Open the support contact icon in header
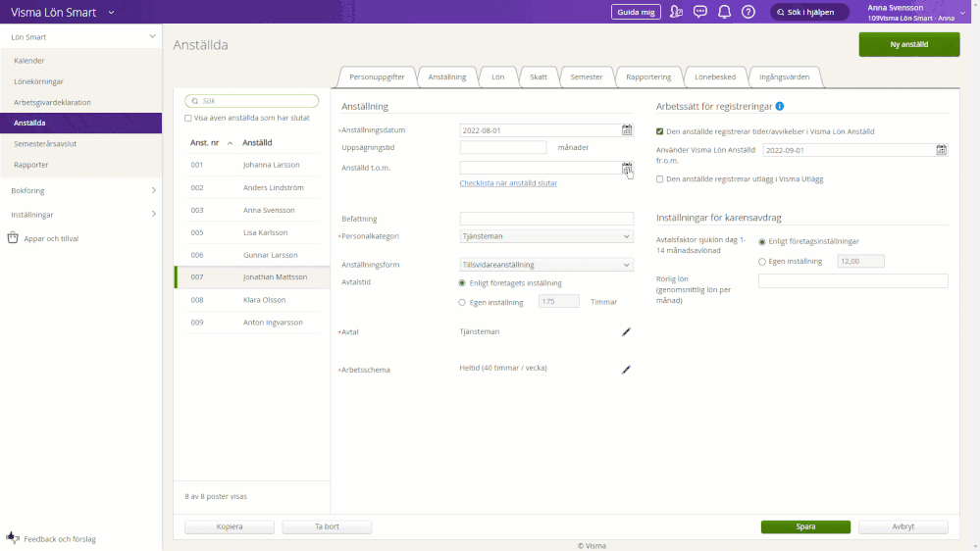980x551 pixels. point(676,12)
